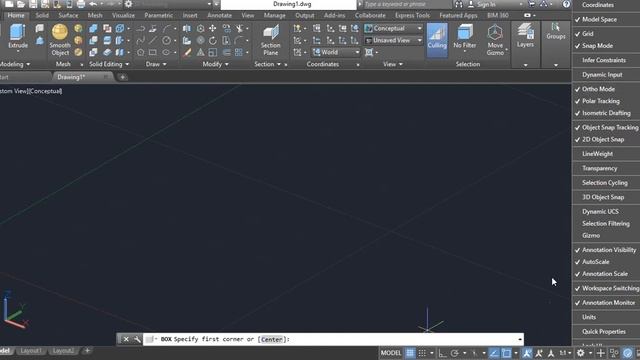Screen dimensions: 640x360
Task: Click the application settings gear in title bar
Action: click(129, 4)
